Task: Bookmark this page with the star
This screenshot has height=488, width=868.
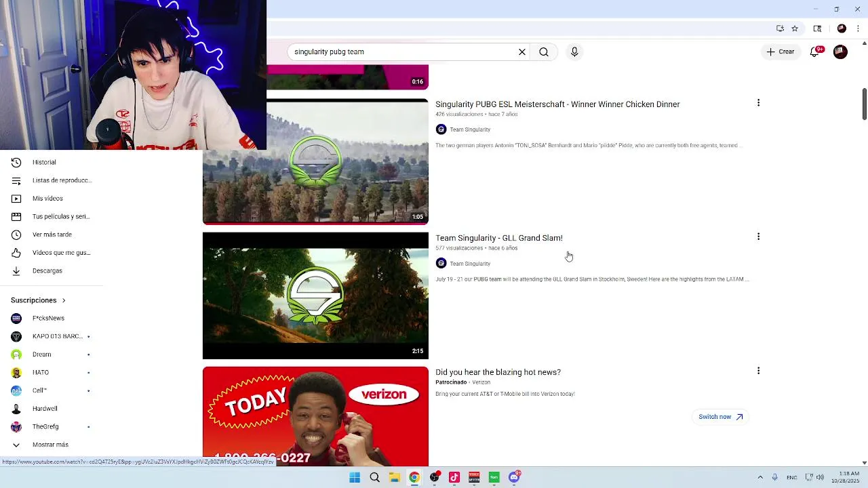Action: coord(795,28)
